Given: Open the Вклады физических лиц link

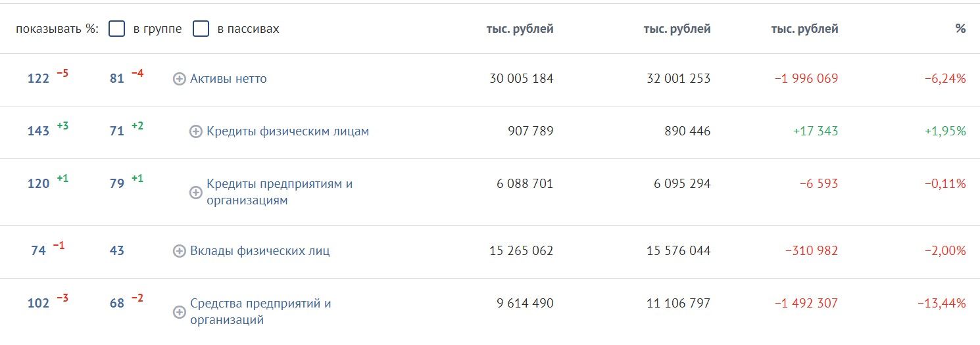Looking at the screenshot, I should pos(260,251).
